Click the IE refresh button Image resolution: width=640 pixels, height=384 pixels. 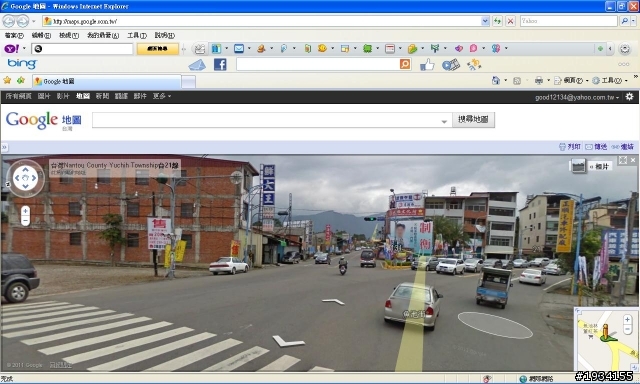tap(497, 21)
